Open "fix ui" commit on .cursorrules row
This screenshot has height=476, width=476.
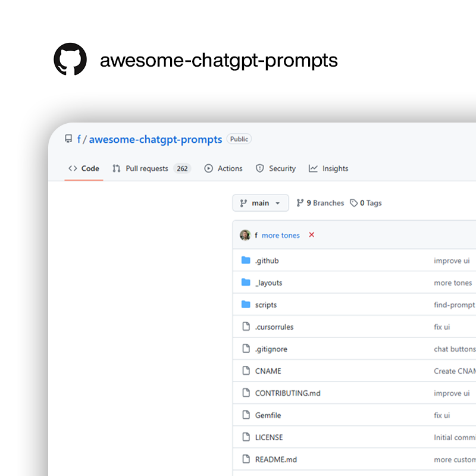(x=442, y=327)
